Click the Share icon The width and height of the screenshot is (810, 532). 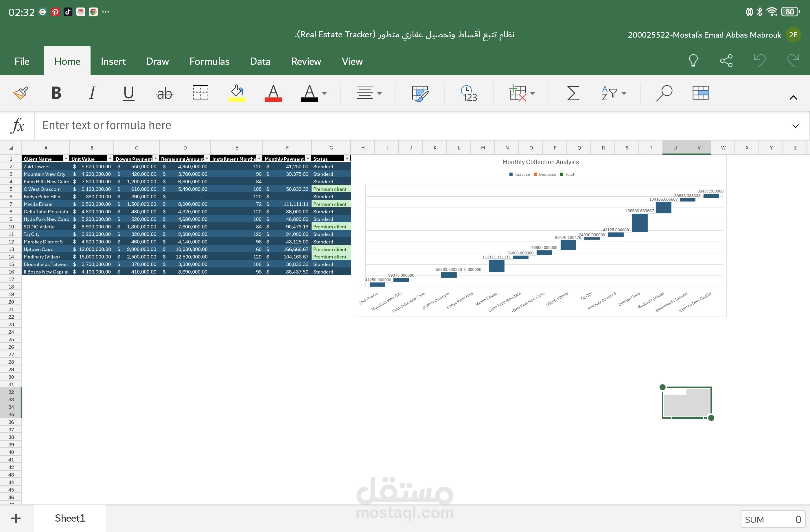coord(726,61)
